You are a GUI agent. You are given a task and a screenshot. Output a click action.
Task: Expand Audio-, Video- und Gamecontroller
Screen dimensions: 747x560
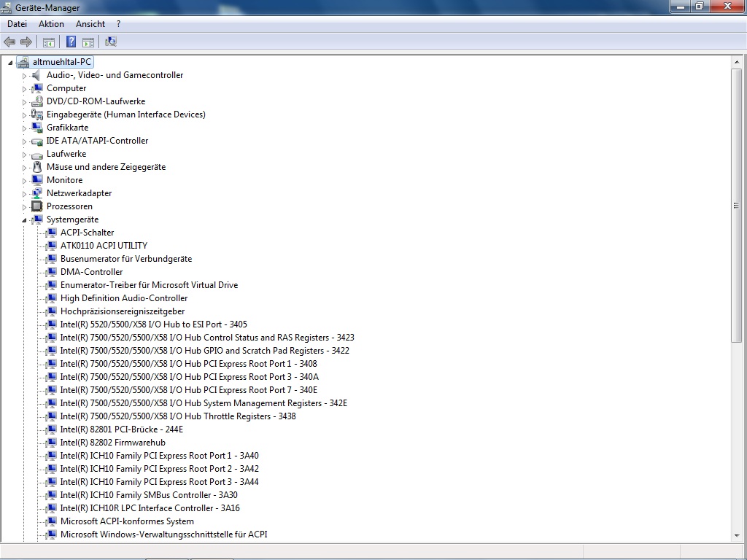pos(24,76)
